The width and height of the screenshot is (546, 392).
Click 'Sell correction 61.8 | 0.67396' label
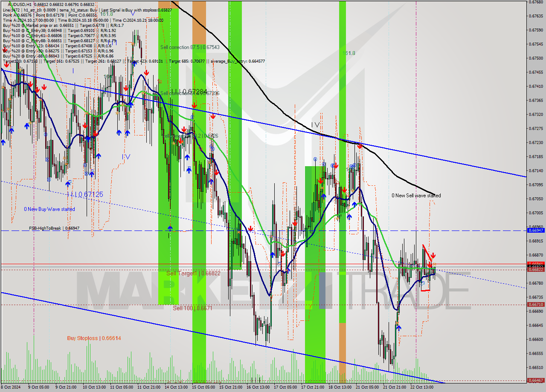click(x=190, y=93)
